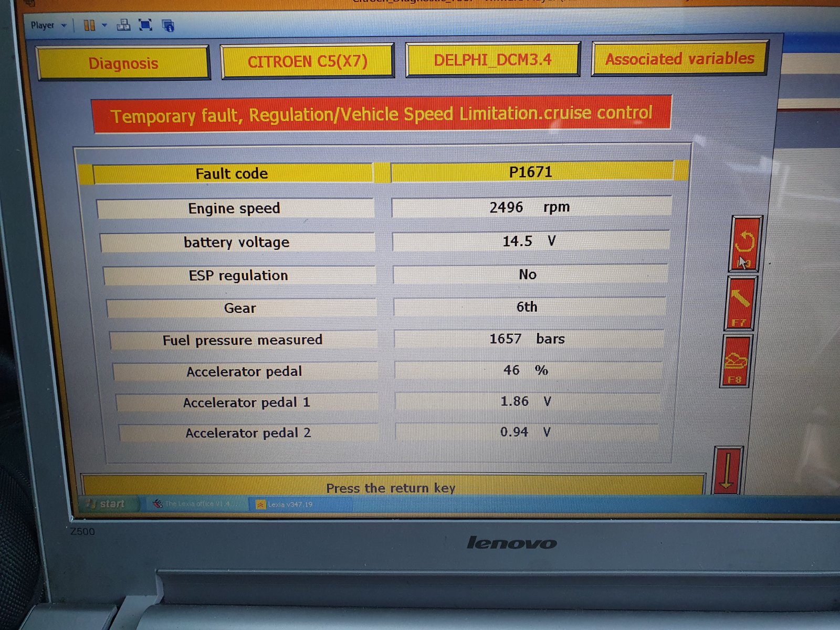
Task: Click the 2496 rpm value
Action: pyautogui.click(x=531, y=207)
